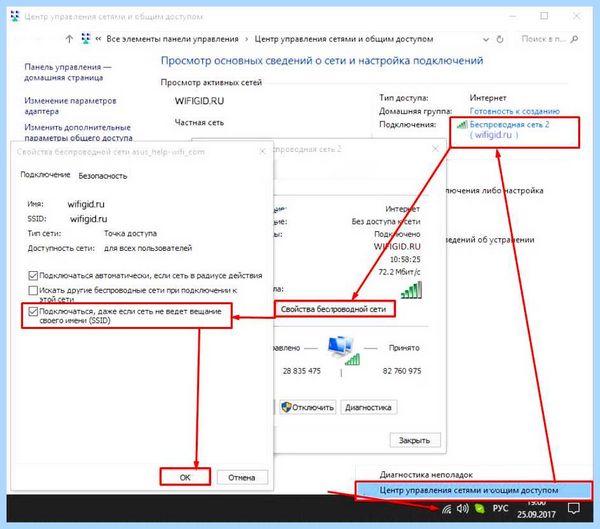The height and width of the screenshot is (529, 600).
Task: Click the duration value 10:58:25
Action: (405, 259)
